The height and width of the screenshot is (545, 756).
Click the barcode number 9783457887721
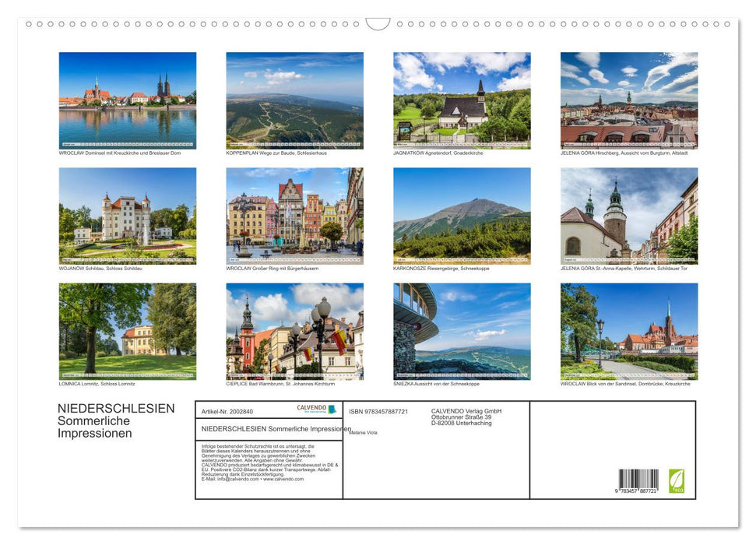point(635,491)
